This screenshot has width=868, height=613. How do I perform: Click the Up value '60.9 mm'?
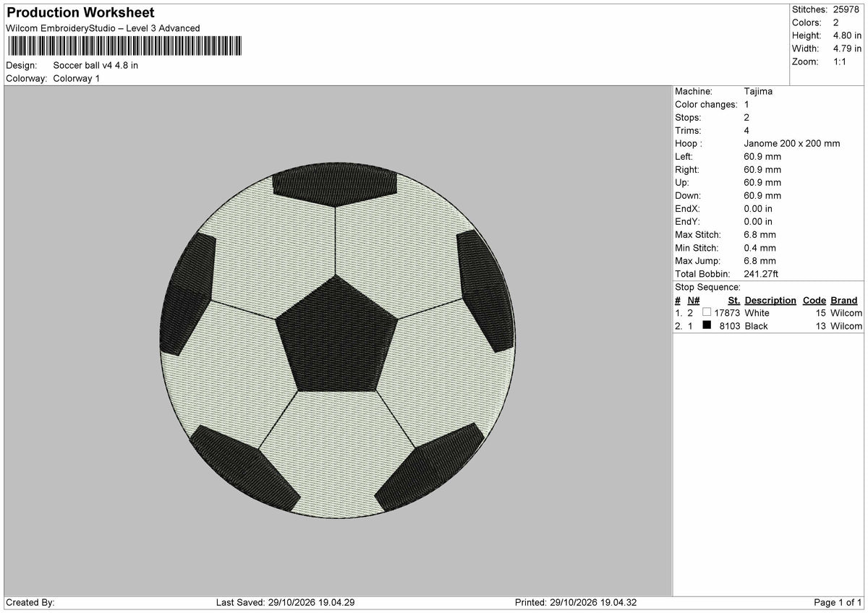click(762, 182)
